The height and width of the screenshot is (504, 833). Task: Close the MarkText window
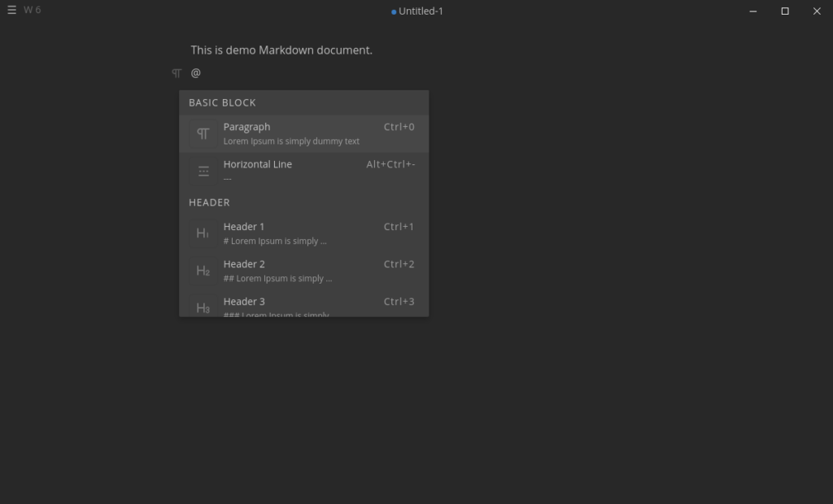click(x=817, y=11)
